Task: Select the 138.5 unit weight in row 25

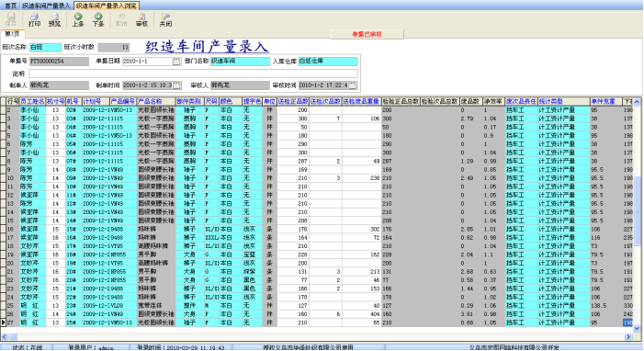Action: pyautogui.click(x=605, y=306)
